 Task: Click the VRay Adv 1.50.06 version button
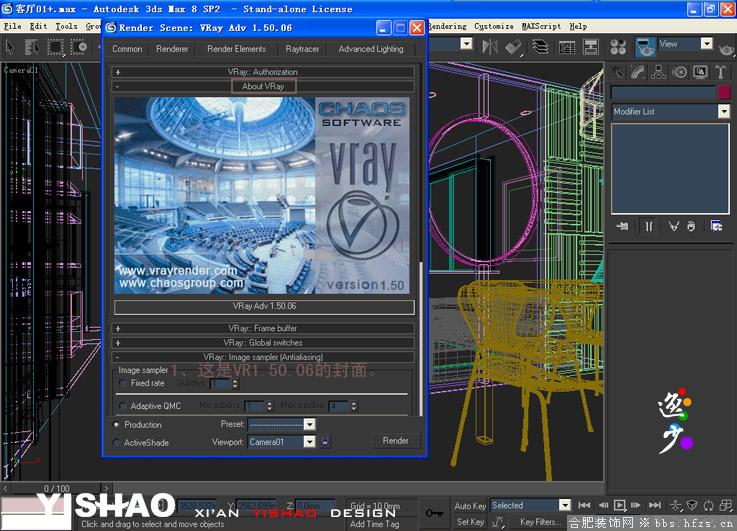pyautogui.click(x=264, y=307)
